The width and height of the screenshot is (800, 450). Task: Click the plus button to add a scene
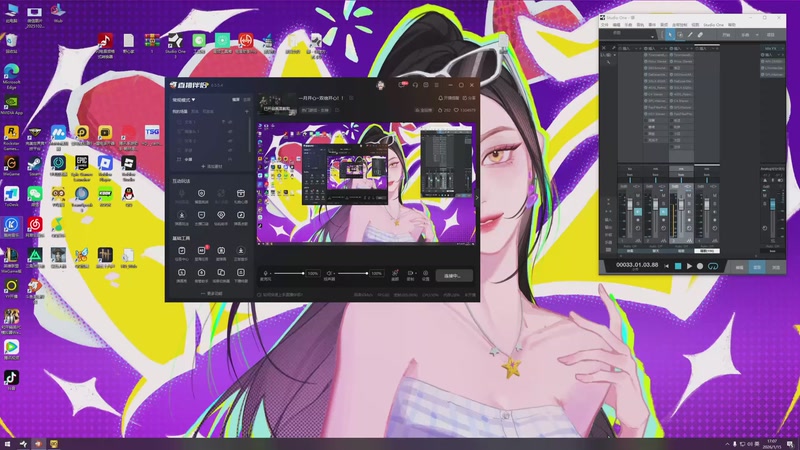point(247,112)
